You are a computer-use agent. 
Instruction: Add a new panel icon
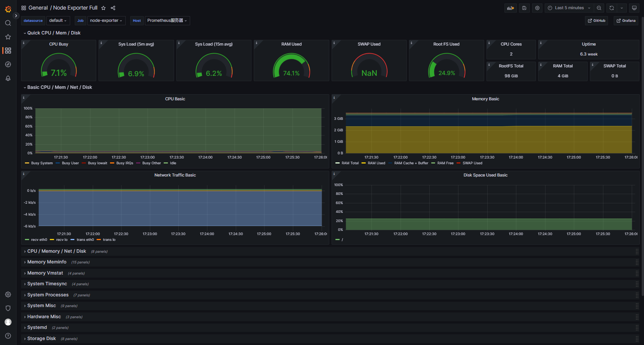click(x=511, y=8)
